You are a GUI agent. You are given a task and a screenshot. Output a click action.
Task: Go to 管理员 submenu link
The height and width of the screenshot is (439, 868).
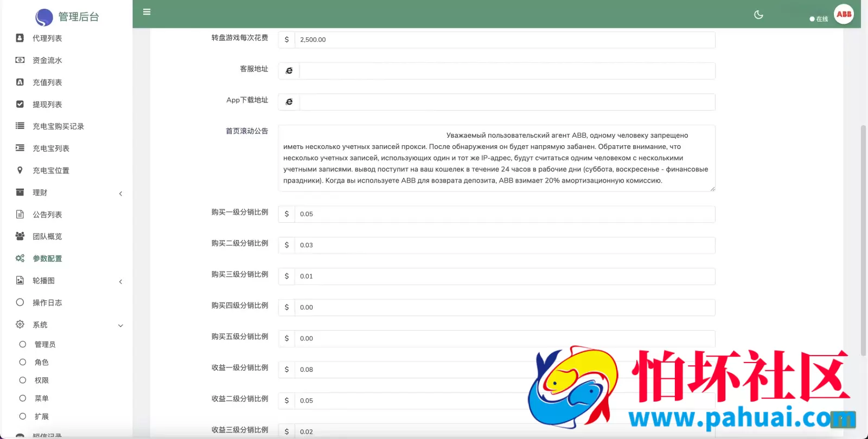(x=45, y=345)
